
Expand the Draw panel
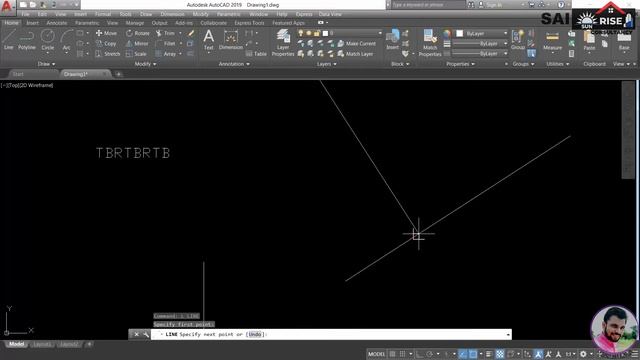pos(47,64)
